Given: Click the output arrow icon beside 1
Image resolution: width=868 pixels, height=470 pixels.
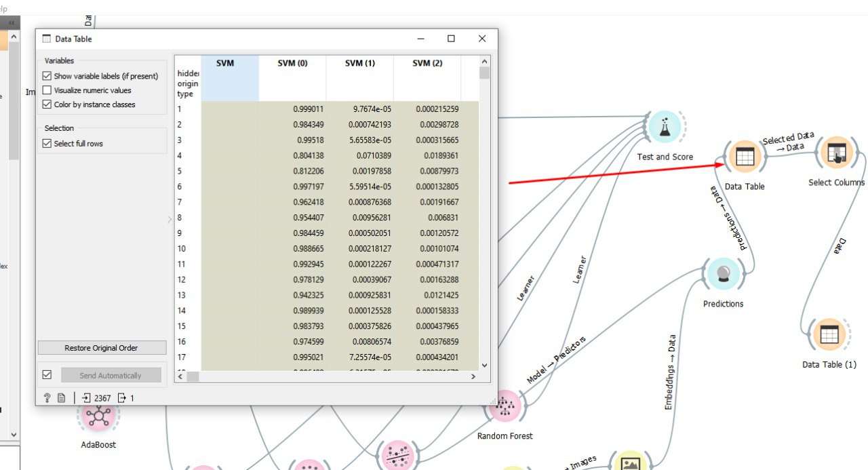Looking at the screenshot, I should tap(122, 398).
